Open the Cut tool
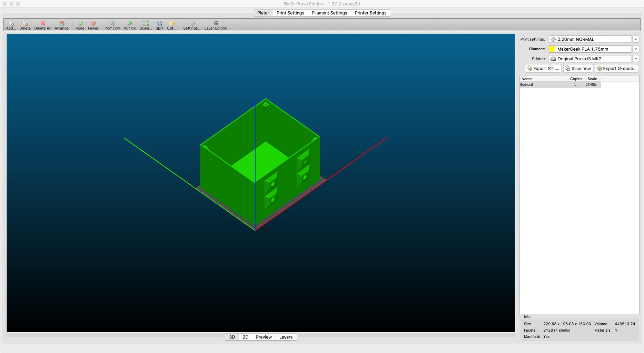This screenshot has width=644, height=353. click(171, 25)
